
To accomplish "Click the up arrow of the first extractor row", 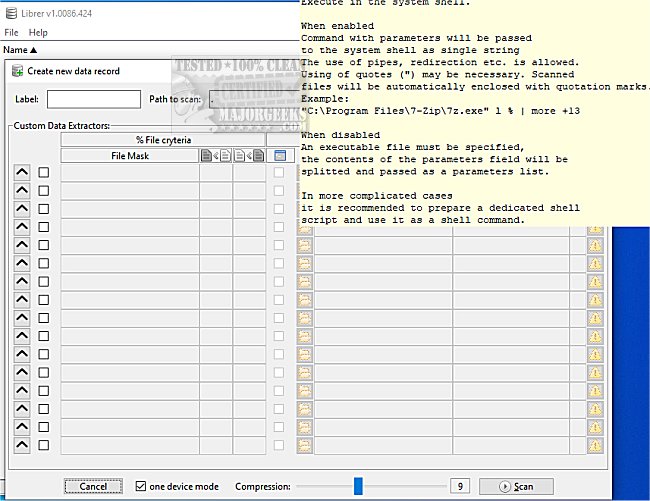I will point(21,173).
